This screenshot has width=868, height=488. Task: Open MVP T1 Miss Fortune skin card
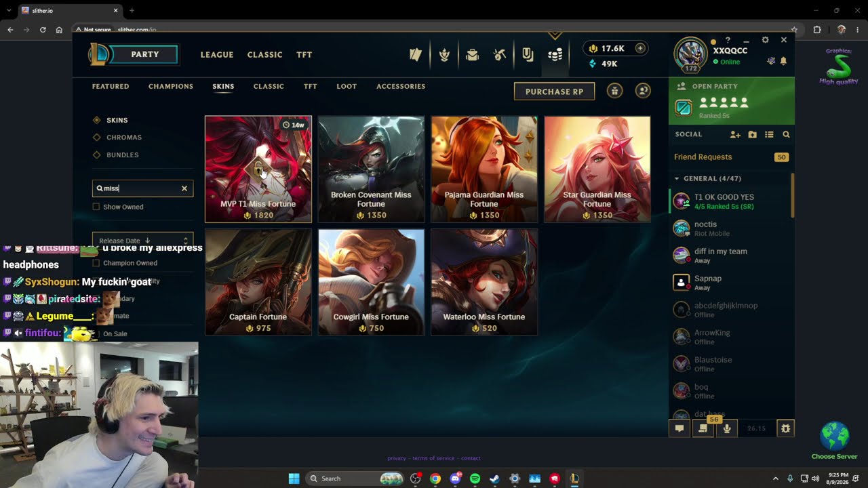tap(258, 169)
